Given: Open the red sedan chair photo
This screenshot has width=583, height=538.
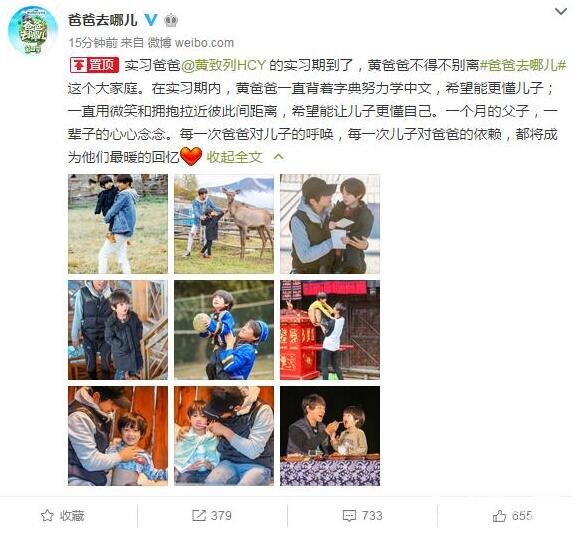Looking at the screenshot, I should click(x=330, y=330).
